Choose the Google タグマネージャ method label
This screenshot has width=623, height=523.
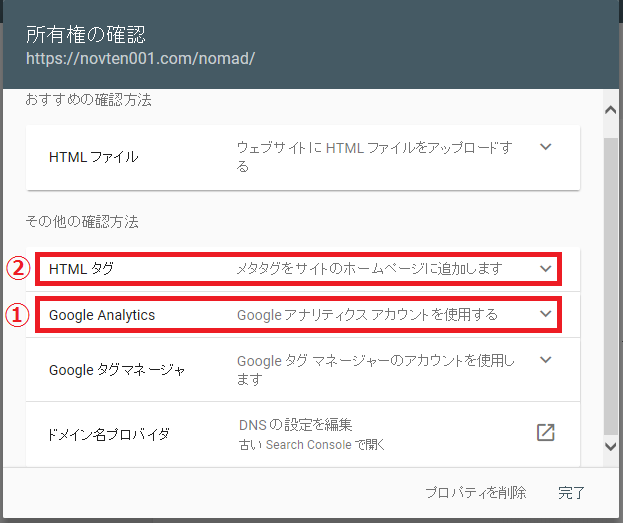tap(117, 370)
